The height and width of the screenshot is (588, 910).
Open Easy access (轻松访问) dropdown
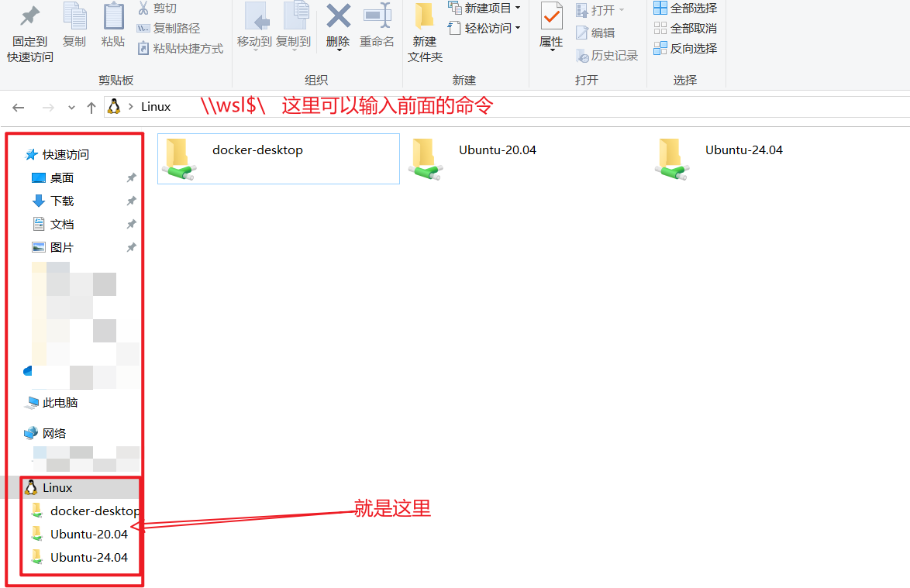click(484, 28)
